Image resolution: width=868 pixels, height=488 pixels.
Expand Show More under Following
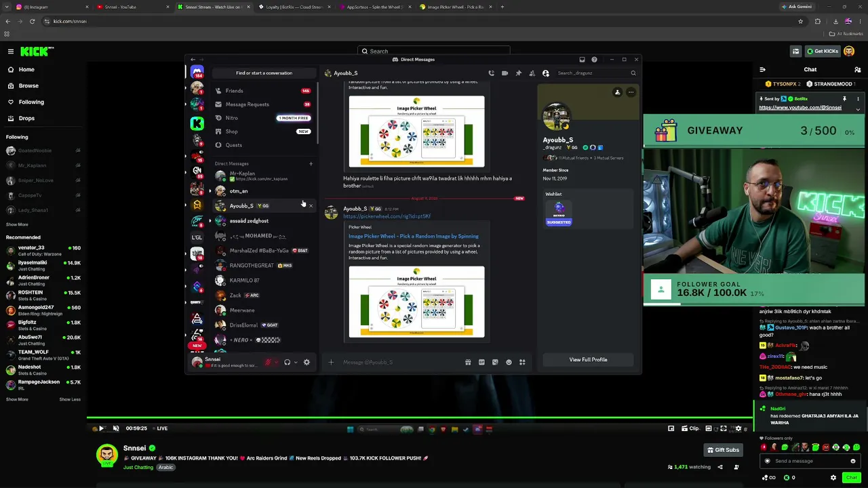click(17, 225)
